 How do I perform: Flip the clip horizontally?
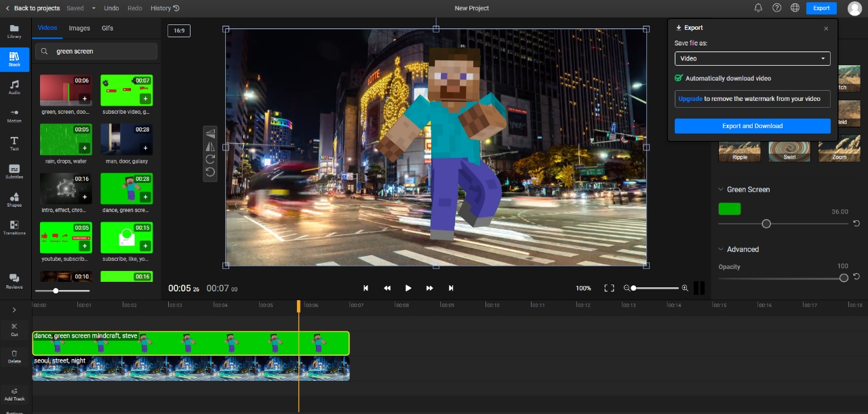[210, 146]
